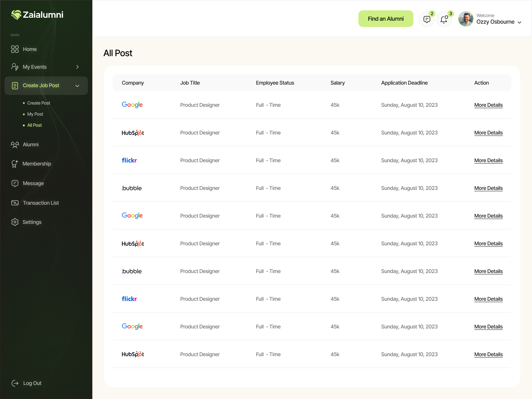This screenshot has width=532, height=399.
Task: Open the notifications bell with 3 alerts
Action: pos(444,19)
